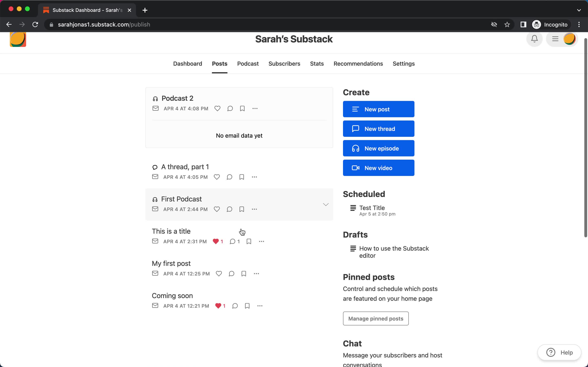Click the New thread icon button
588x367 pixels.
click(x=356, y=128)
